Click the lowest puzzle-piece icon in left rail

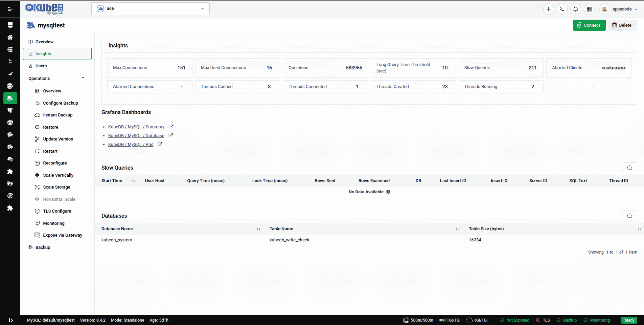[10, 208]
